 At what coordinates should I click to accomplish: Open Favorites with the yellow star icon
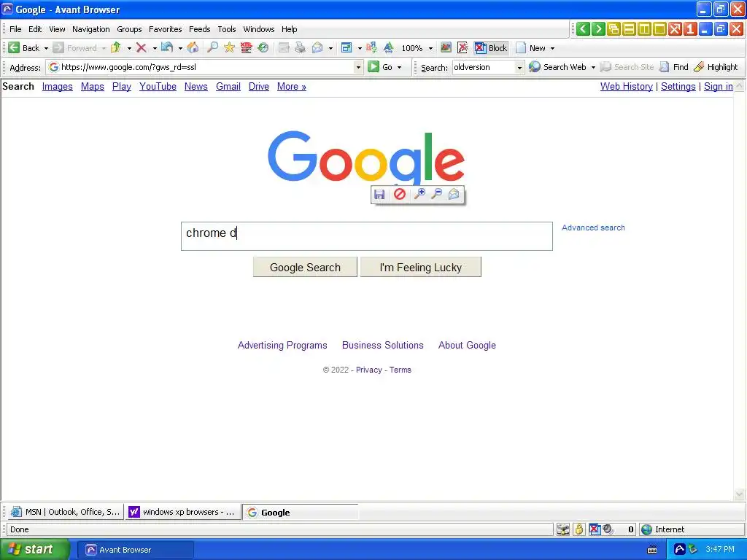tap(229, 47)
